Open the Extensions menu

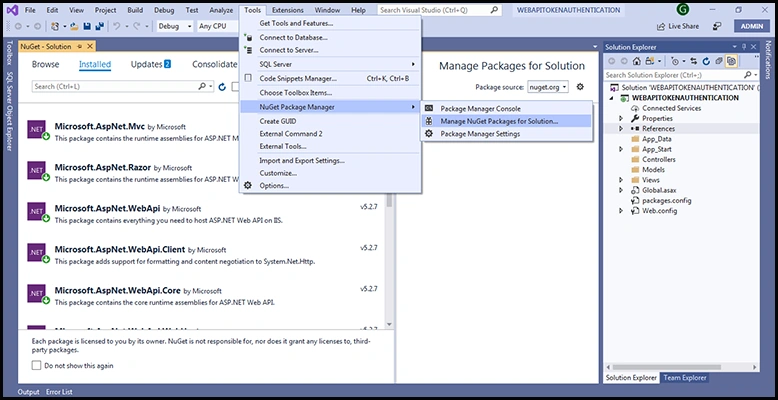pos(288,10)
